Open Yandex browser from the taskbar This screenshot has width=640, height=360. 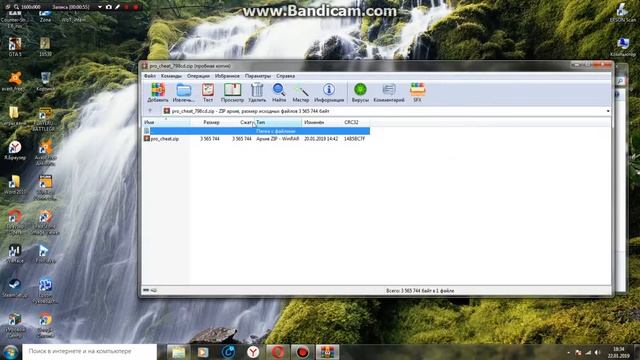pyautogui.click(x=253, y=352)
